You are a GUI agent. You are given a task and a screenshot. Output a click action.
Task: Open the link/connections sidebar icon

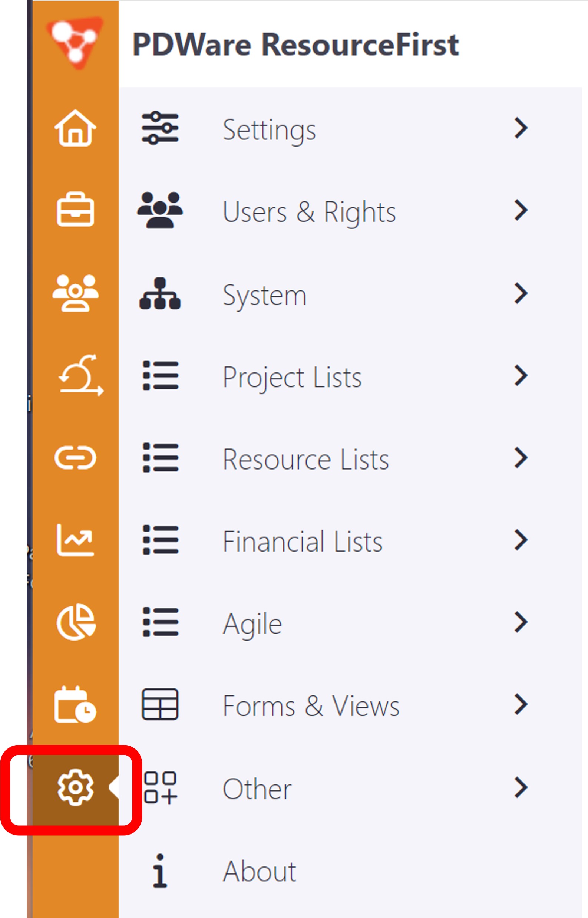coord(76,458)
